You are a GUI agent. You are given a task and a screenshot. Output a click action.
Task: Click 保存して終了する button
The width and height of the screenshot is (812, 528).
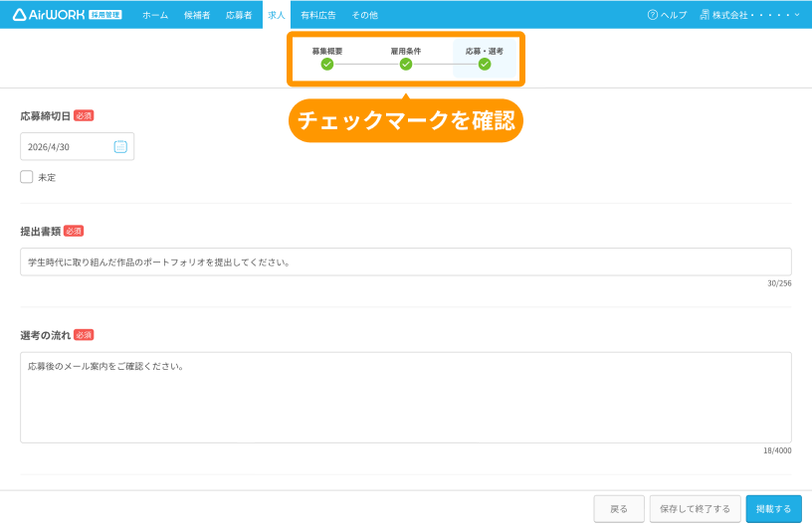point(695,509)
